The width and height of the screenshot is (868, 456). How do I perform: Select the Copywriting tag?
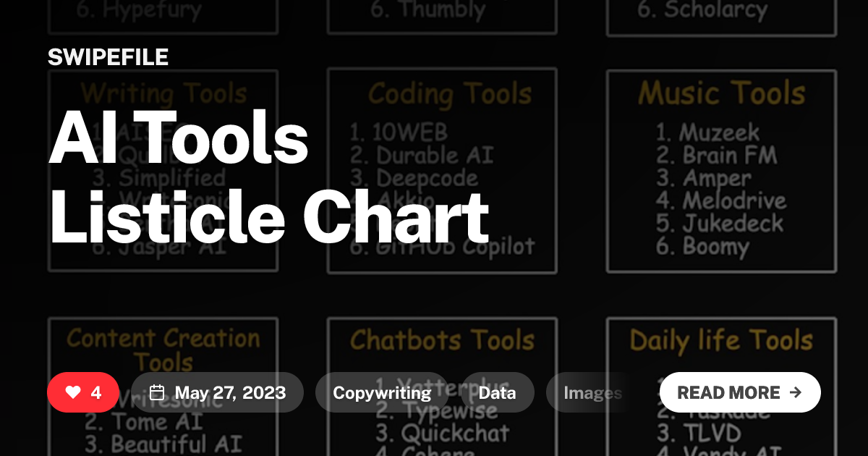381,392
